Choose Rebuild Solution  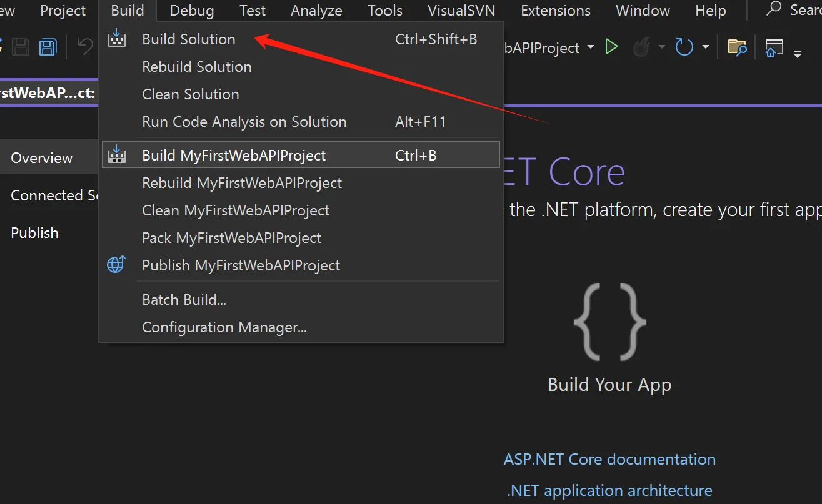301,66
